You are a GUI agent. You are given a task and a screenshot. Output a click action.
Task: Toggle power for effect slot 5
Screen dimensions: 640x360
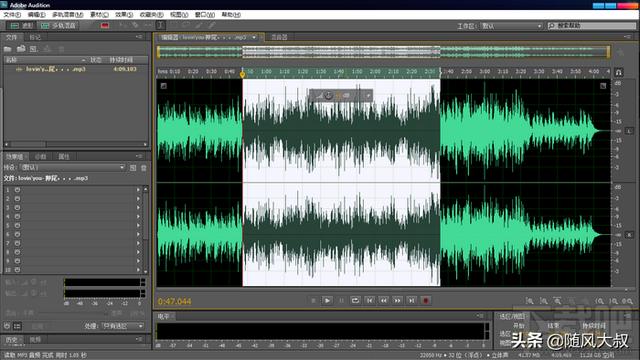(x=17, y=225)
